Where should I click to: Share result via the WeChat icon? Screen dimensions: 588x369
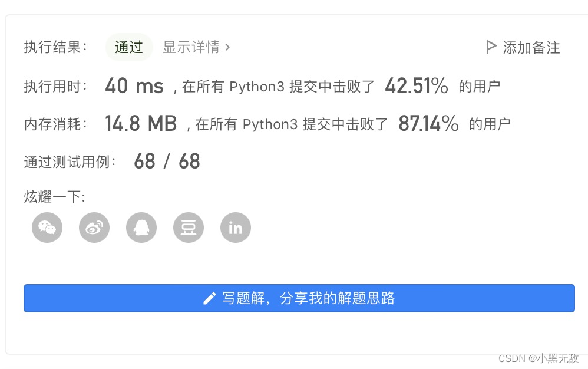click(x=47, y=228)
